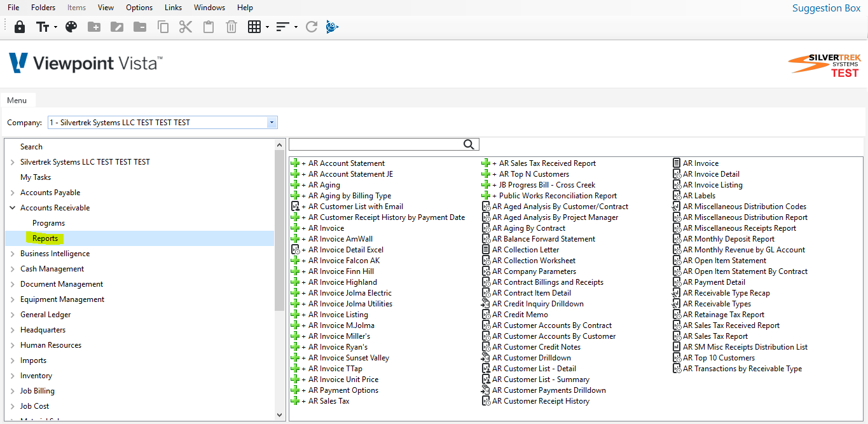Select Human Resources in the tree

(x=51, y=345)
